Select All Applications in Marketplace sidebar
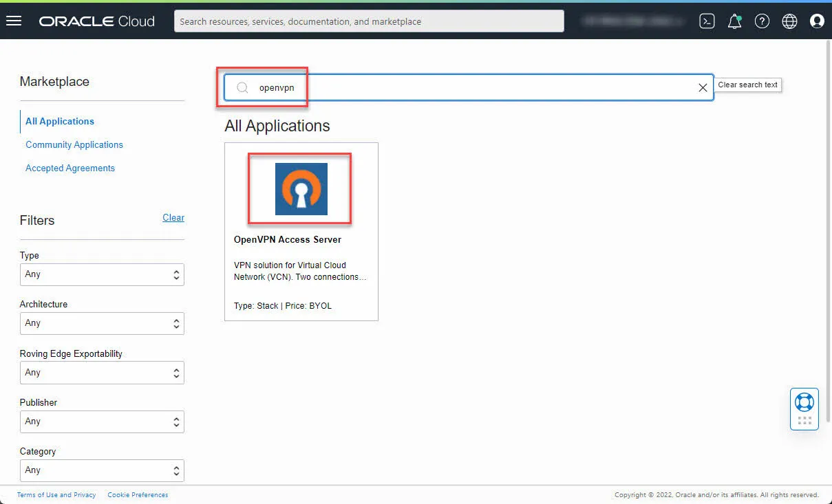The width and height of the screenshot is (832, 504). [60, 121]
